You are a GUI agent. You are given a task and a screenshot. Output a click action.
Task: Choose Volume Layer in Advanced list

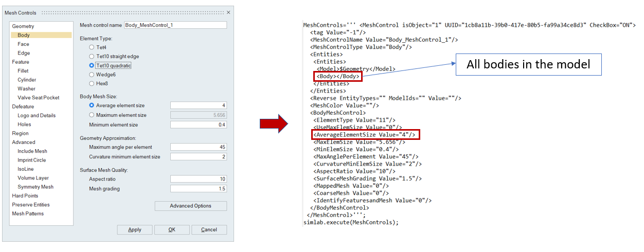[x=33, y=178]
